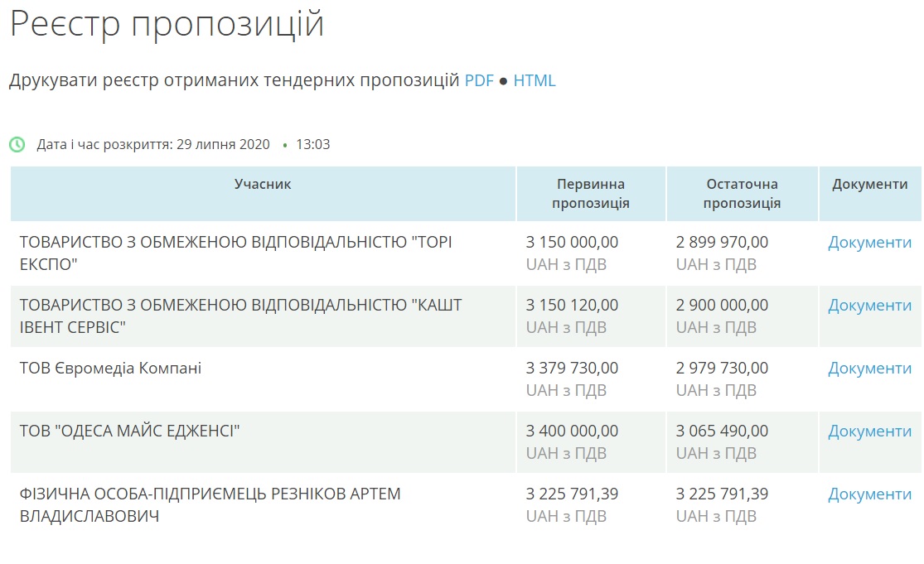The image size is (924, 564).
Task: View Документи for ОДЕСА МАЙС ЕДЖЕНСІ
Action: click(869, 431)
